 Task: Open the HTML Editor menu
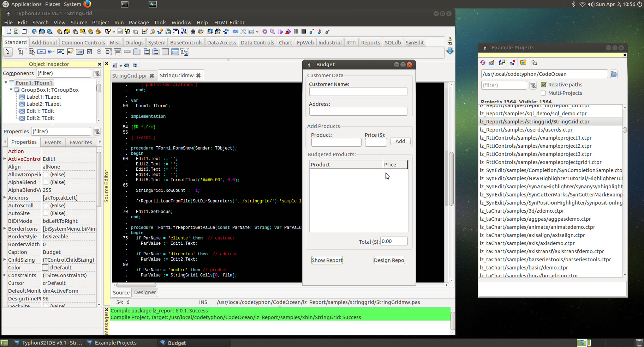point(229,23)
